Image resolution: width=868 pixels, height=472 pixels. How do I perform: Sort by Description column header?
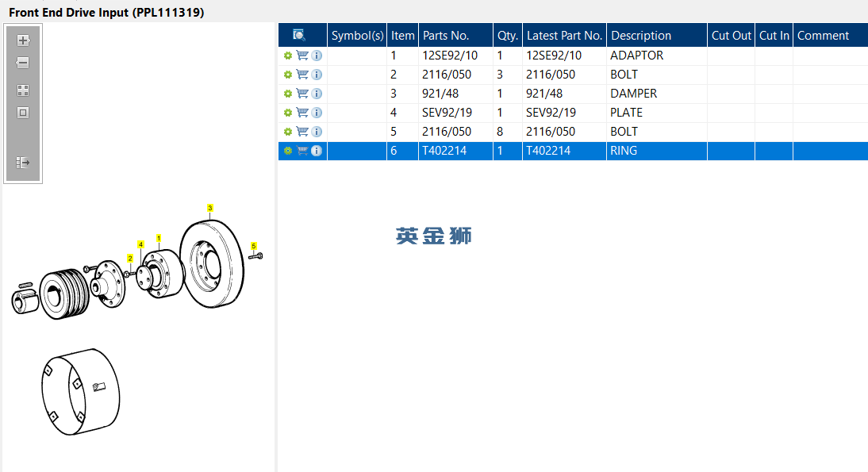(656, 36)
